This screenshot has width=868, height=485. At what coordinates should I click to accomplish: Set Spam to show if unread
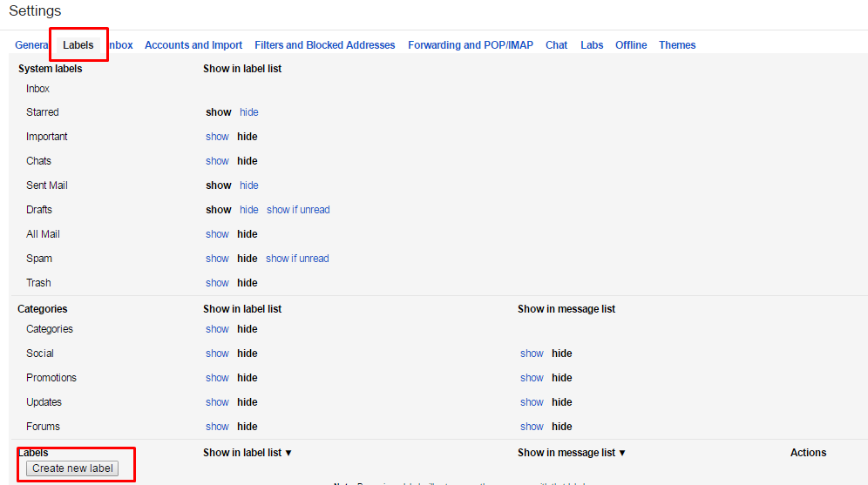click(x=297, y=259)
